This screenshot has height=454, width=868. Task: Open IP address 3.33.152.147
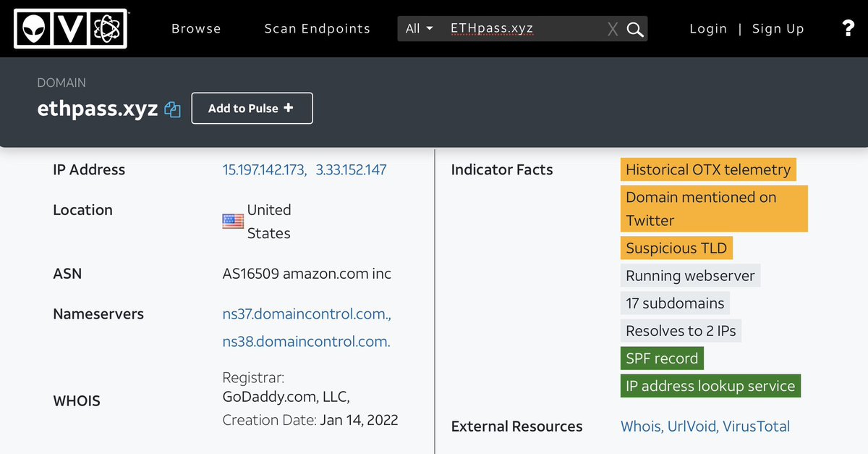pos(351,169)
